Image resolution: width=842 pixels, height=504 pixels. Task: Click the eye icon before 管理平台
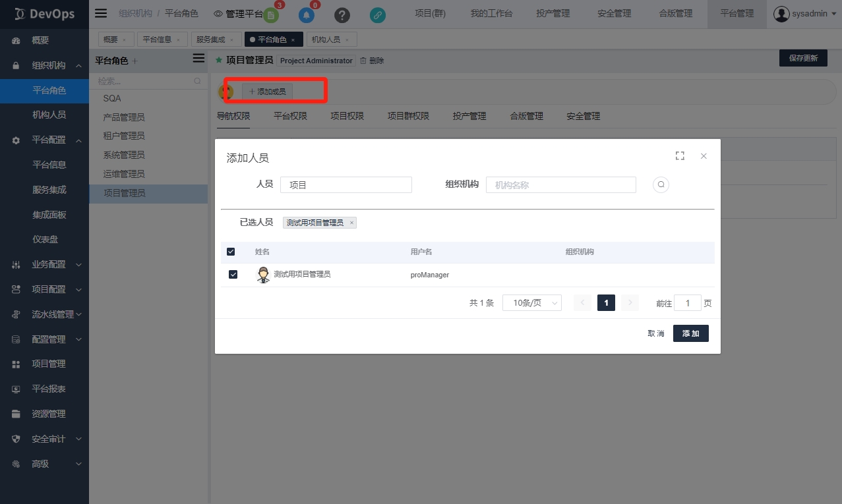pos(218,14)
